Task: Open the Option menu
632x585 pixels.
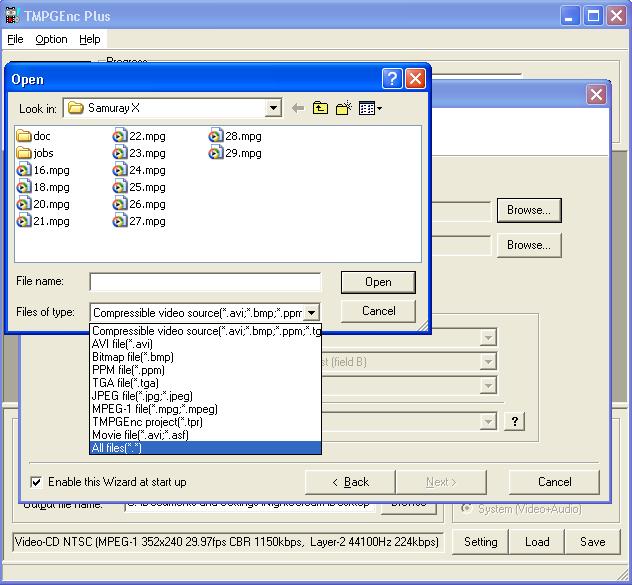Action: point(51,39)
